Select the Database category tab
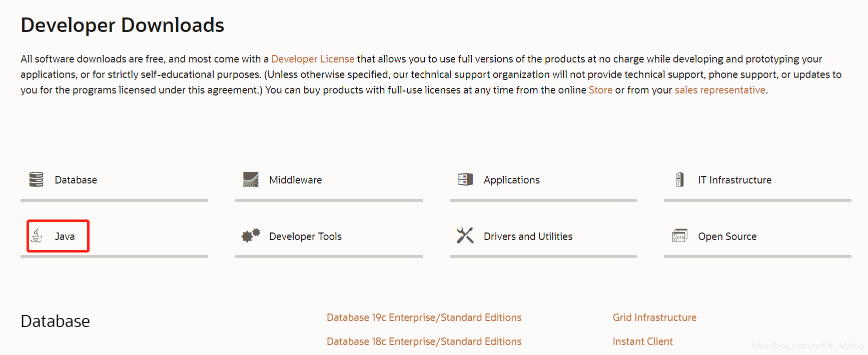Viewport: 868px width, 355px height. tap(114, 180)
